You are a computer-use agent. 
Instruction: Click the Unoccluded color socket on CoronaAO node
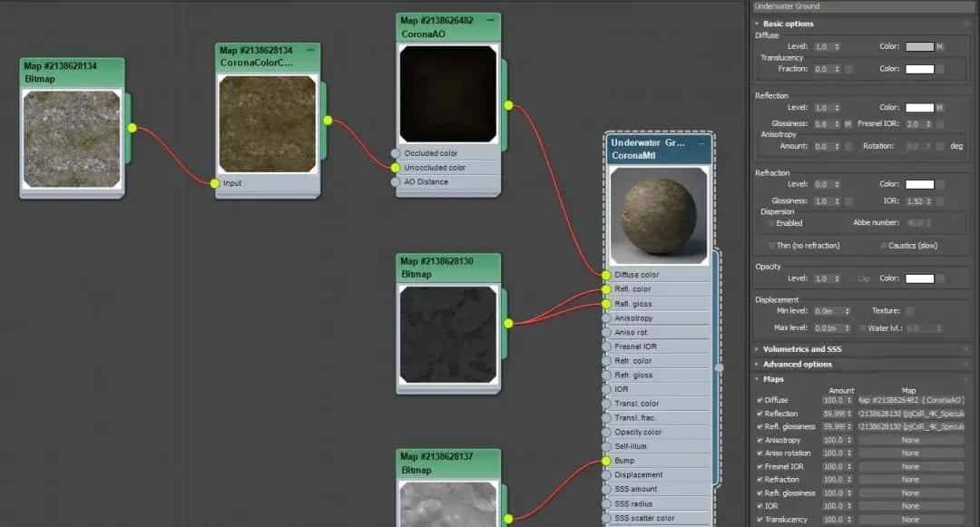pyautogui.click(x=395, y=168)
